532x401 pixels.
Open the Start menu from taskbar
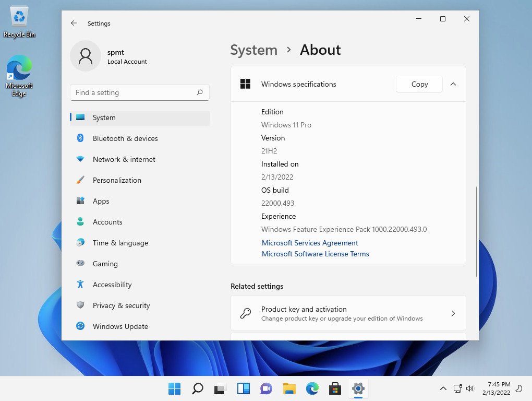tap(174, 388)
